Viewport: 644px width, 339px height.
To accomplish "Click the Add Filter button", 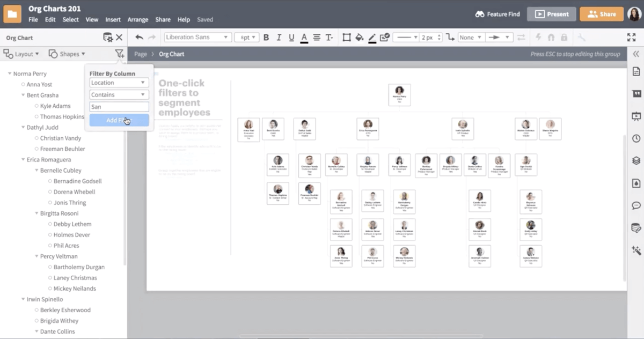I will [x=119, y=120].
